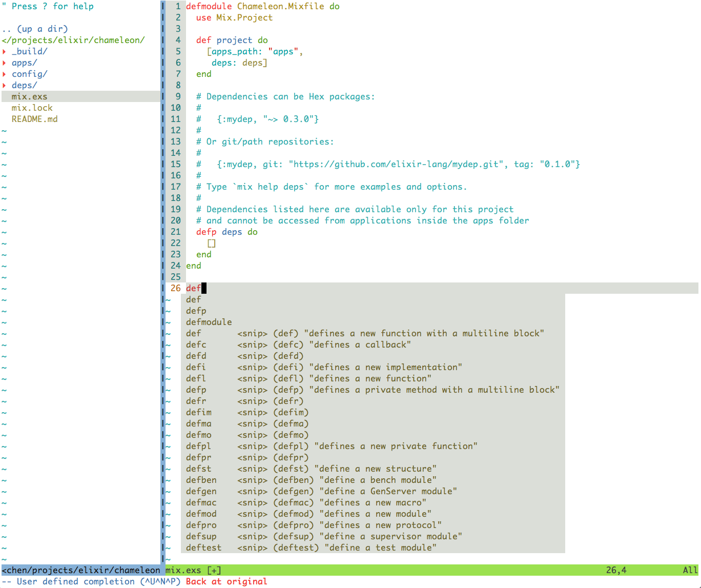Open mix.lock in the file tree

click(32, 108)
